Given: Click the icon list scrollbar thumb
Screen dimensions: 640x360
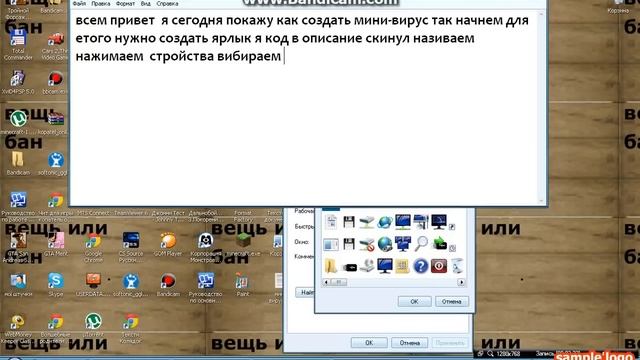Looking at the screenshot, I should click(339, 282).
